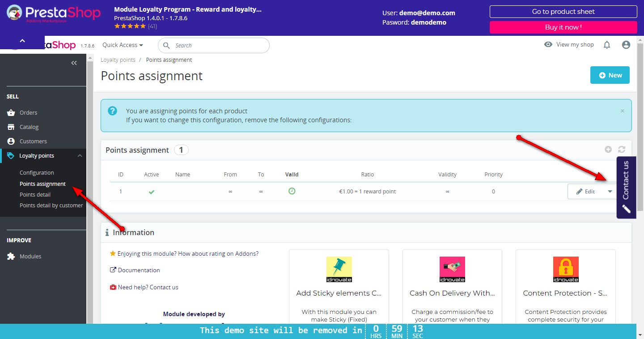644x339 pixels.
Task: Click the Loyalty points breadcrumb link
Action: coord(118,60)
